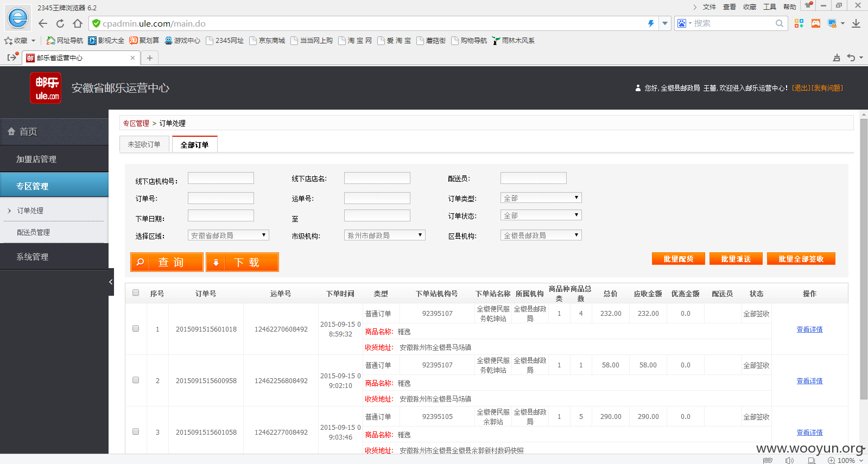This screenshot has height=464, width=868.
Task: Open the apps grid icon in toolbar
Action: 799,23
